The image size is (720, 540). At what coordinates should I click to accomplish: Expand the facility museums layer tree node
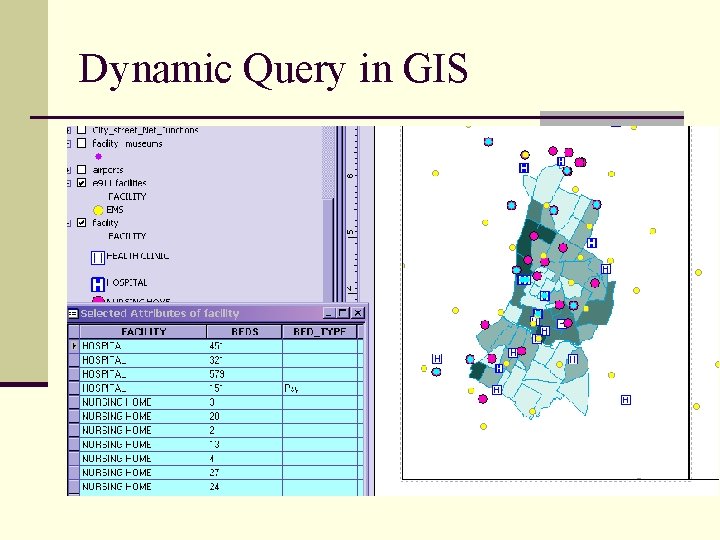point(68,144)
